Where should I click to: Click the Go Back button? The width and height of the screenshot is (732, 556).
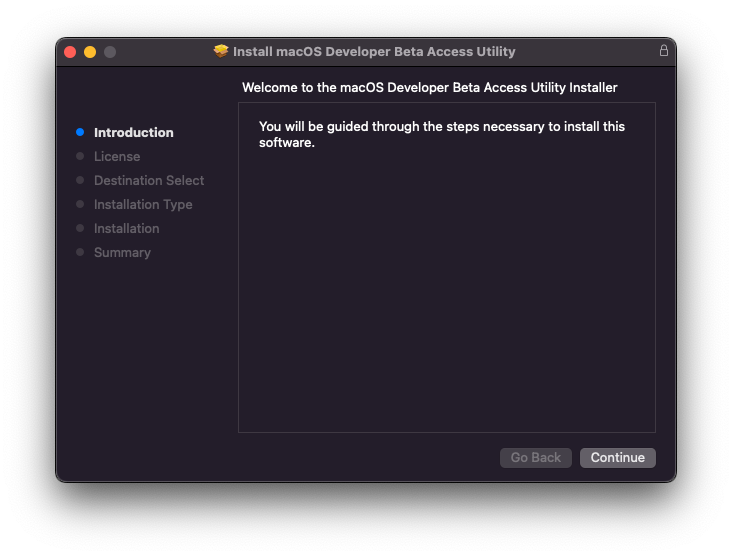coord(535,457)
